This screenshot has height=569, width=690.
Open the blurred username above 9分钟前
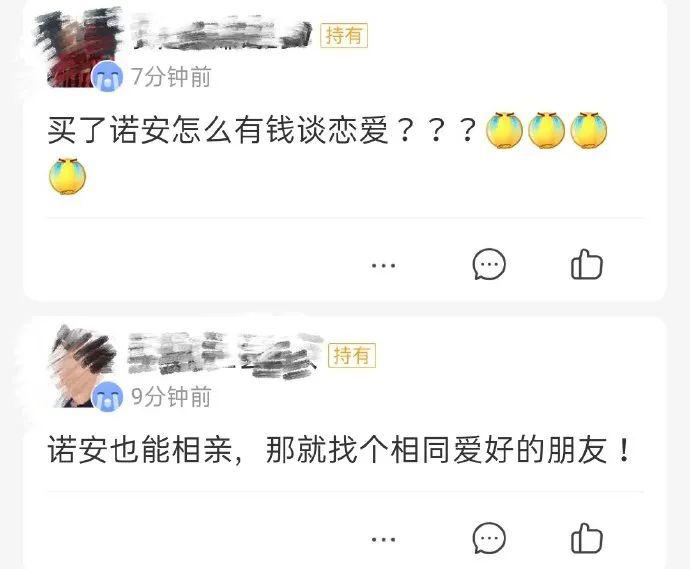(x=224, y=355)
